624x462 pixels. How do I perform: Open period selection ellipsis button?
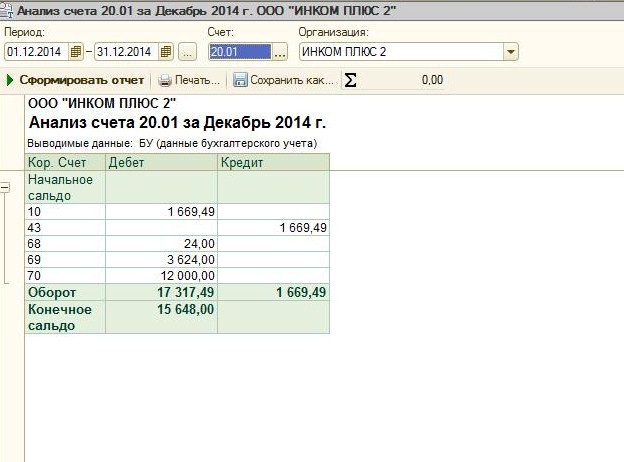click(187, 52)
